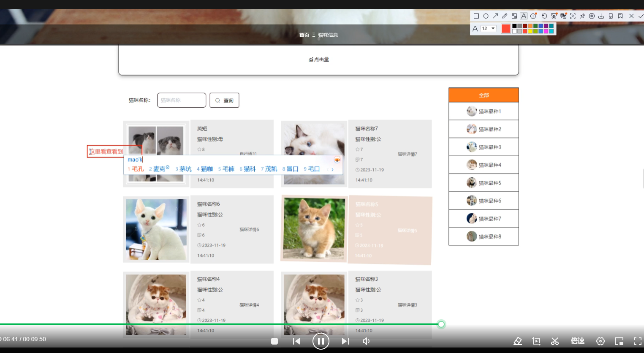Click the 猫咪名称 search input field
The width and height of the screenshot is (644, 353).
(182, 100)
